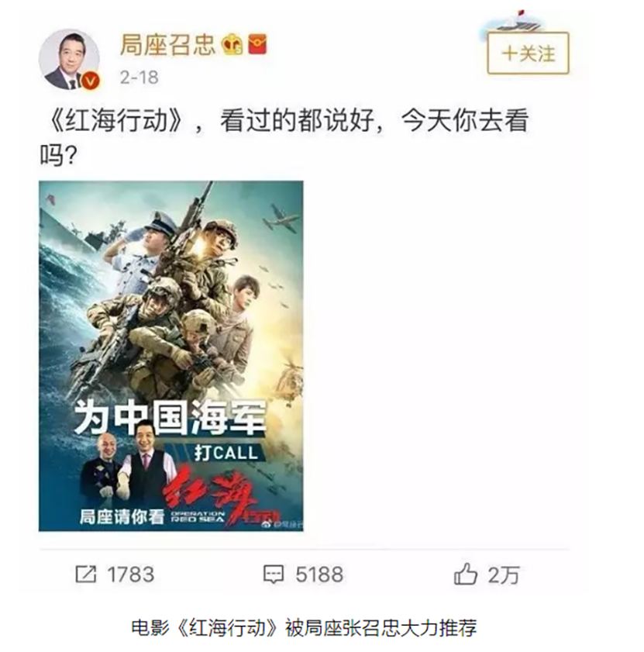This screenshot has height=652, width=644.
Task: Open the 局座召忠 username link
Action: (167, 44)
